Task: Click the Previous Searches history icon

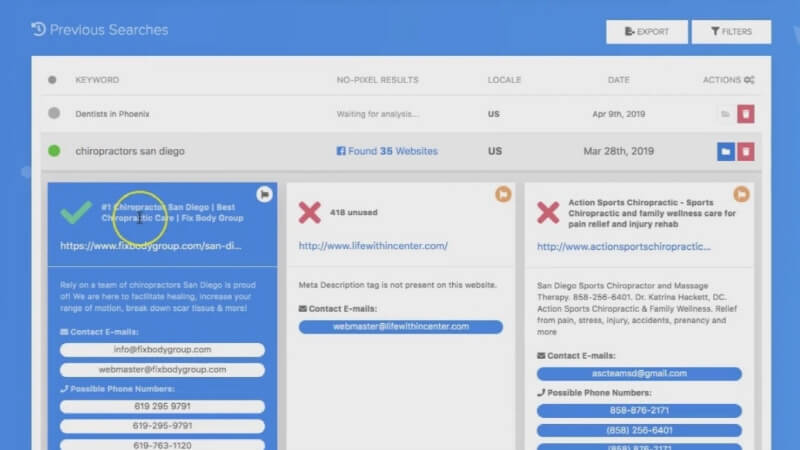Action: pyautogui.click(x=38, y=29)
